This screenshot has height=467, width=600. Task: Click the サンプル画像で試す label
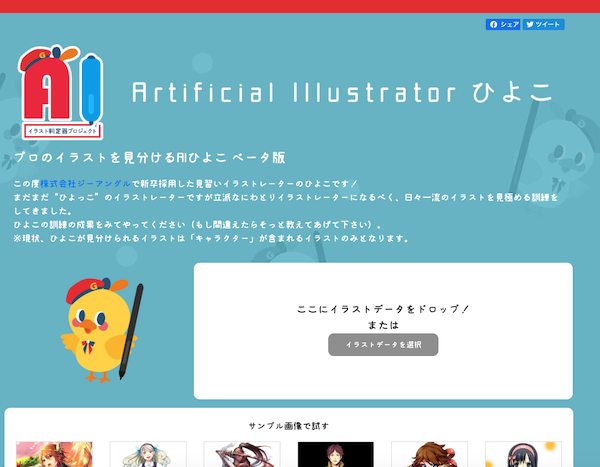click(289, 426)
